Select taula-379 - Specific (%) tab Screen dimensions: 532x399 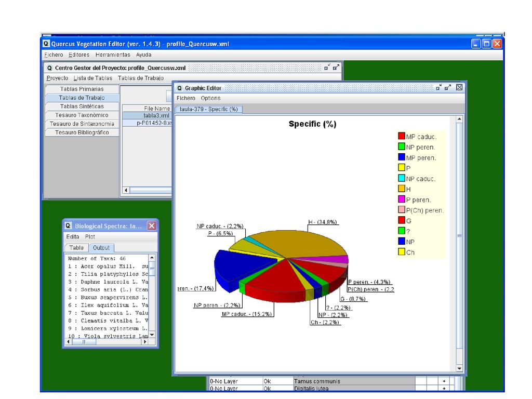coord(209,109)
